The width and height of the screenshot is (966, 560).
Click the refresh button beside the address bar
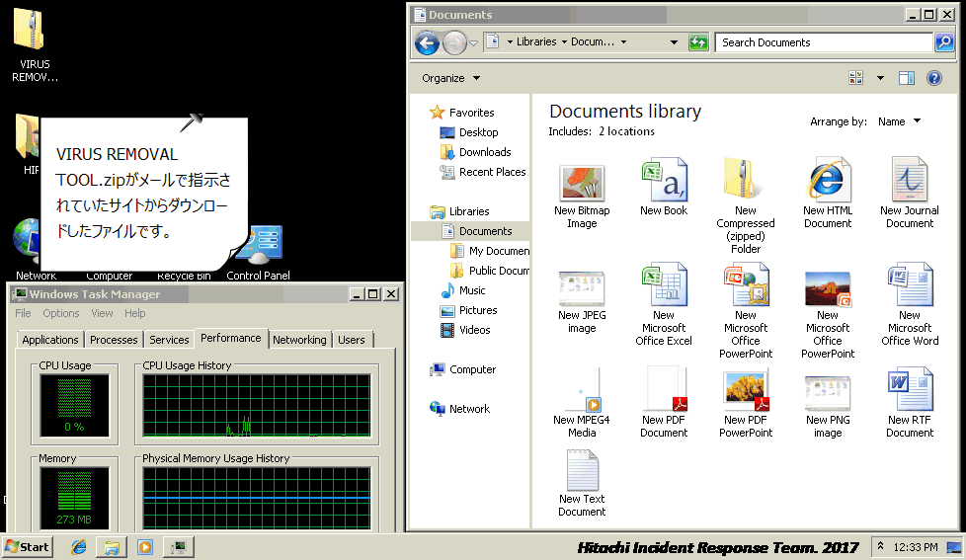click(698, 42)
